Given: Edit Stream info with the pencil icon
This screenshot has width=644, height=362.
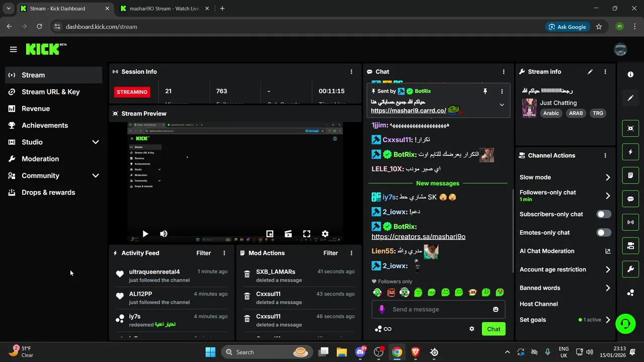Looking at the screenshot, I should point(590,72).
